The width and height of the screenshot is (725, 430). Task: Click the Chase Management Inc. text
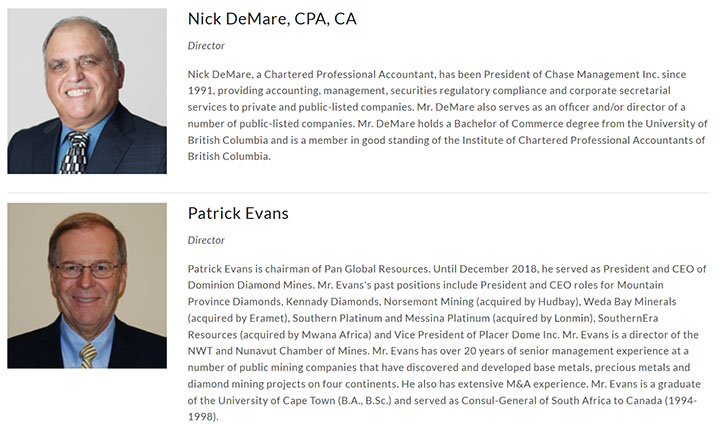click(x=602, y=74)
